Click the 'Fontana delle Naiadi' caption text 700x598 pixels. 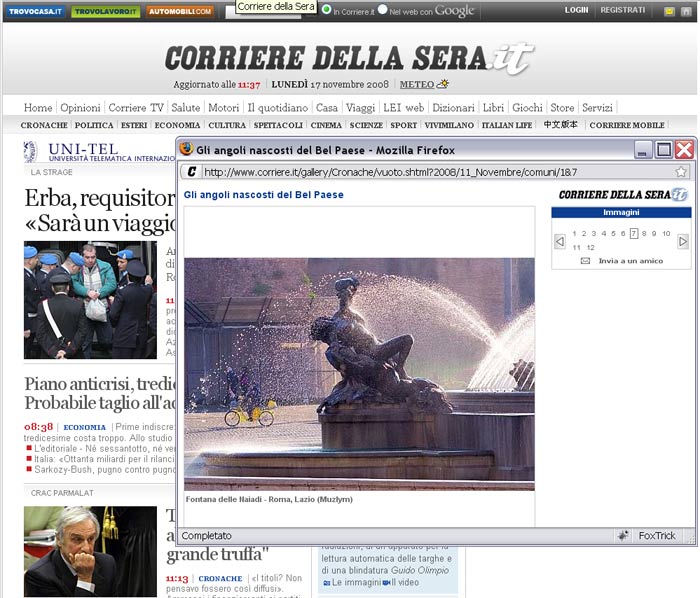[x=269, y=499]
